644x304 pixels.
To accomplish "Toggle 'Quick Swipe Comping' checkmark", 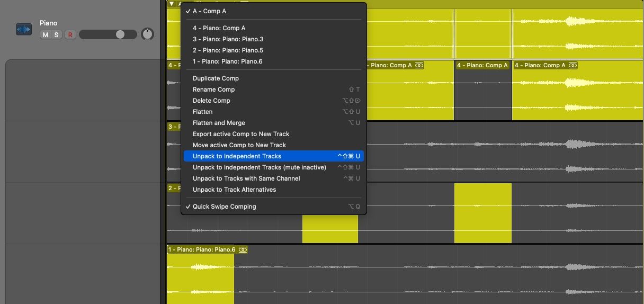I will (224, 207).
